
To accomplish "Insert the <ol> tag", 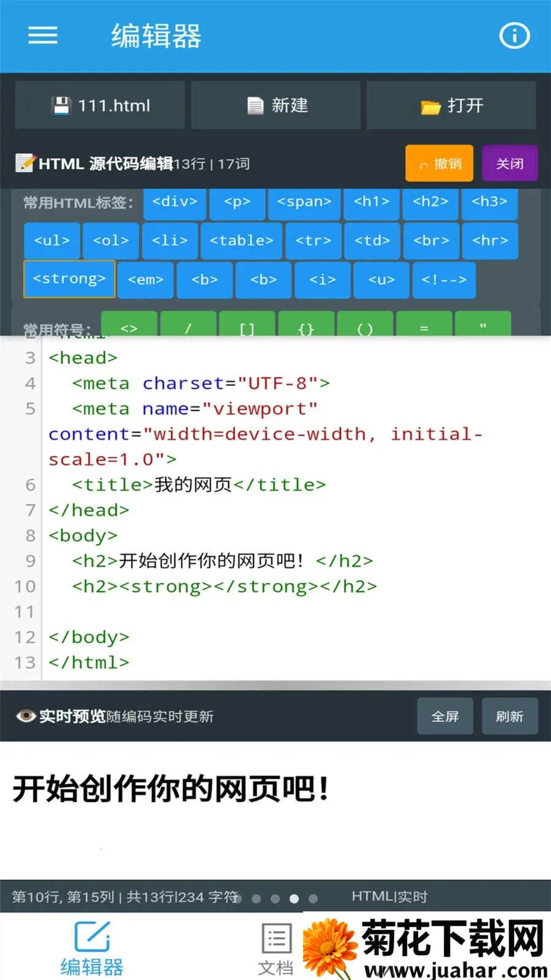I will (x=111, y=241).
